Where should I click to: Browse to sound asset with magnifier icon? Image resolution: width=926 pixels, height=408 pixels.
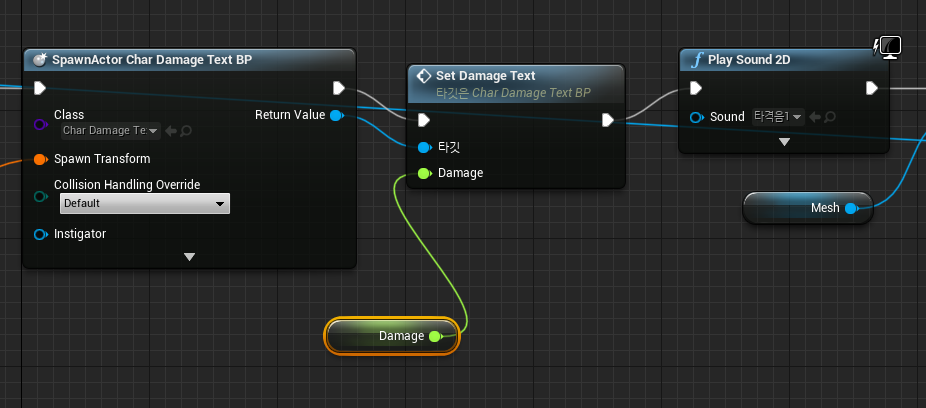pyautogui.click(x=829, y=117)
